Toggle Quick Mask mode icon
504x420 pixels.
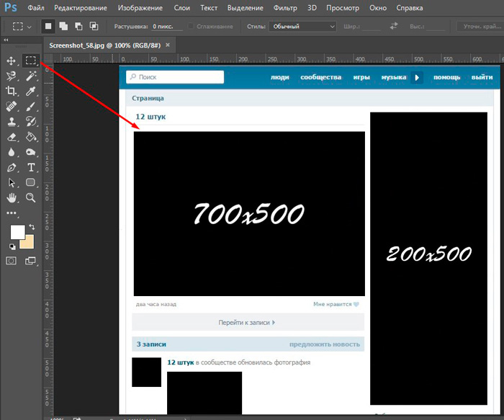[x=12, y=261]
